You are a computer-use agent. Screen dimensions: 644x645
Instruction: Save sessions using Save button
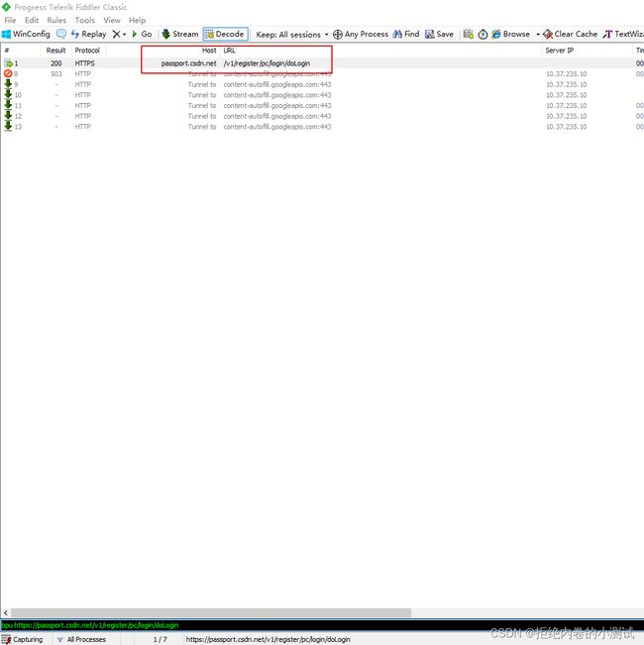pyautogui.click(x=439, y=34)
